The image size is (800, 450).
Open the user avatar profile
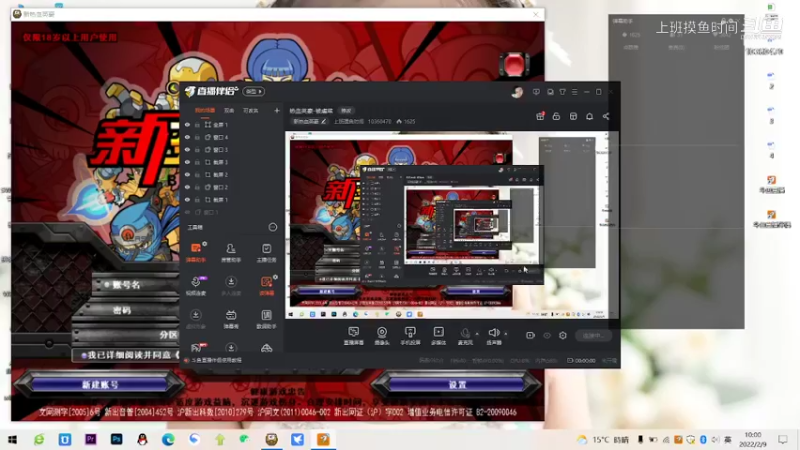(x=517, y=92)
